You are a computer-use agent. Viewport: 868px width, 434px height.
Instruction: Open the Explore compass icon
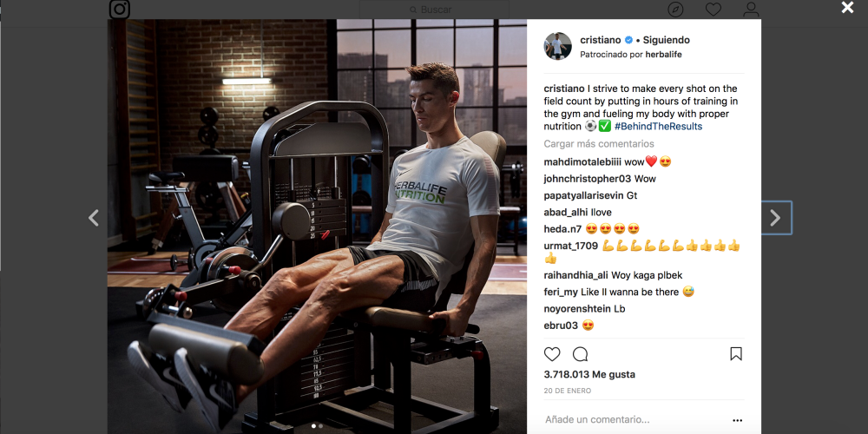pos(675,10)
